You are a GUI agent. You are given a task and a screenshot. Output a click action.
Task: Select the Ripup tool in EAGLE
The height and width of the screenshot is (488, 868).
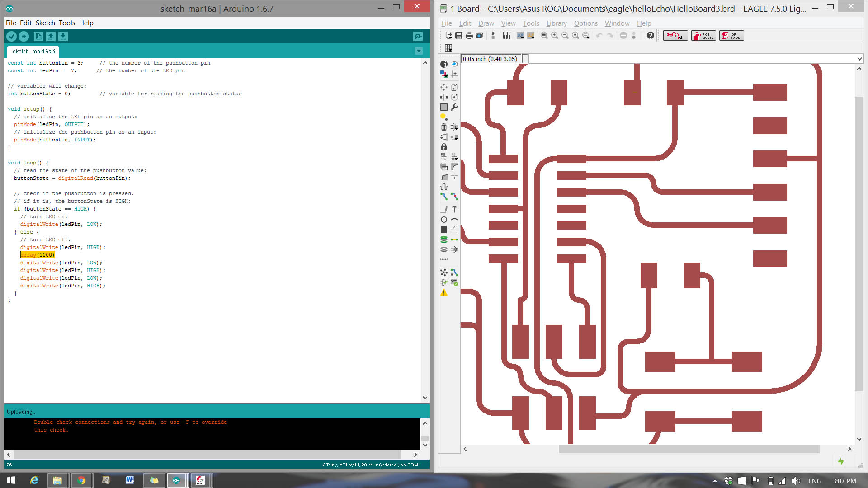[454, 197]
